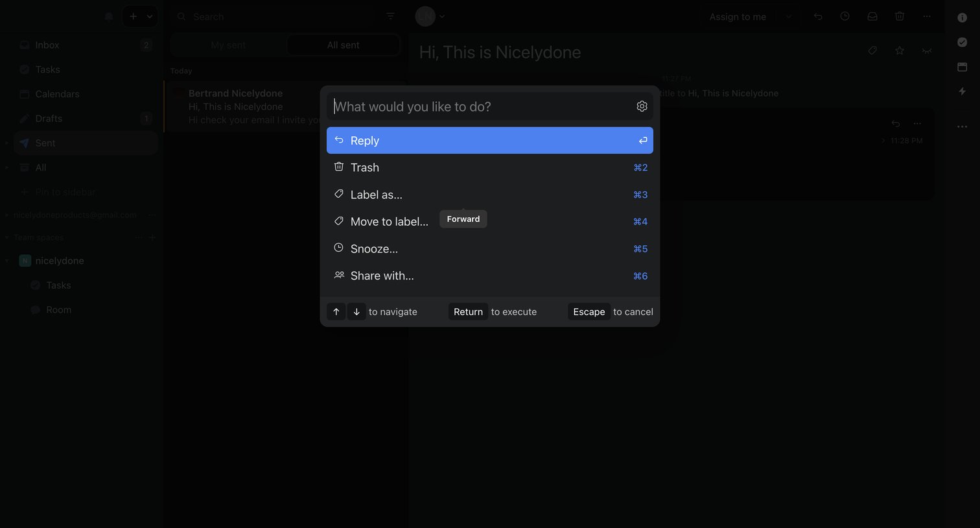Viewport: 980px width, 528px height.
Task: Click the snooze clock icon in toolbar
Action: (x=845, y=16)
